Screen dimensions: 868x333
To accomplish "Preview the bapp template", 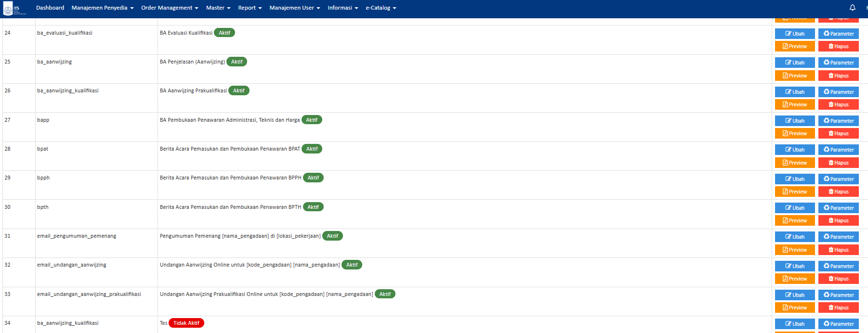I will 794,133.
